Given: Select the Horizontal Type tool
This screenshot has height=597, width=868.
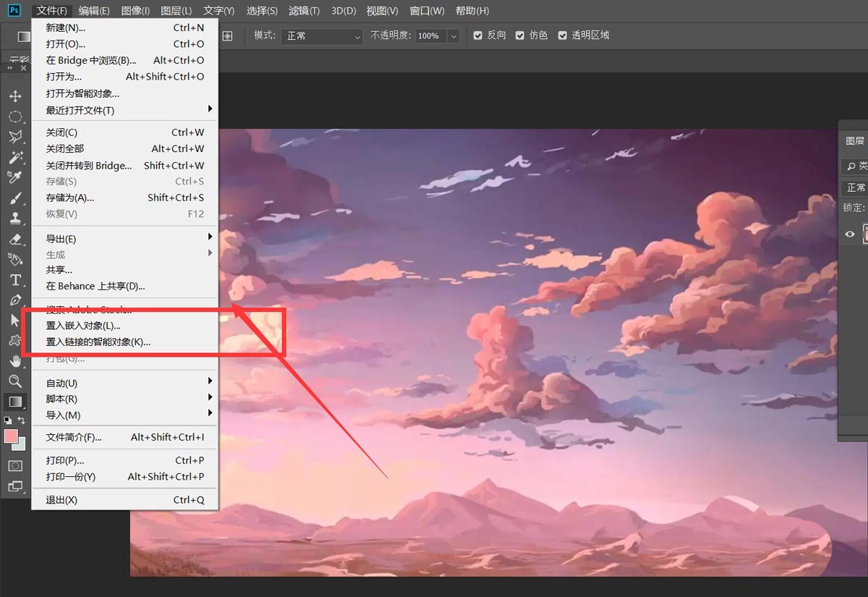Looking at the screenshot, I should tap(15, 279).
